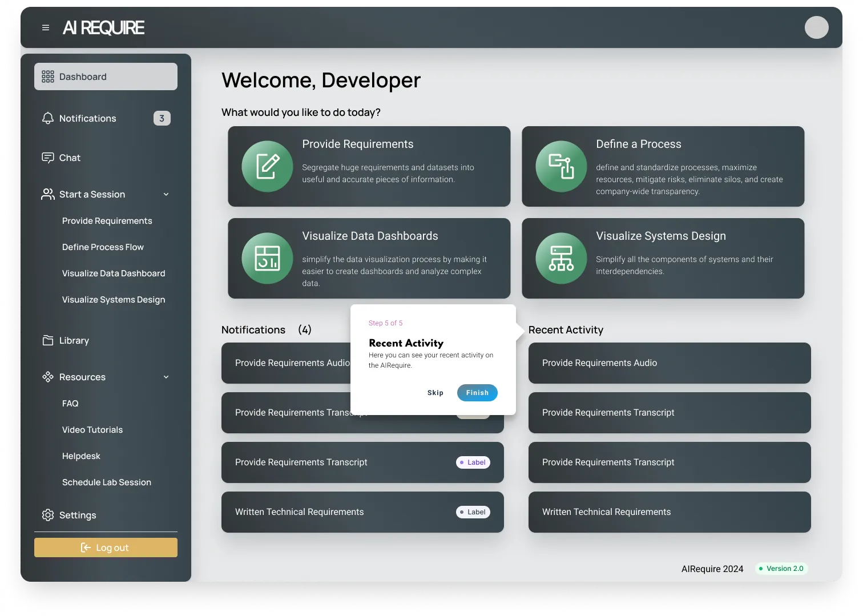
Task: Click the Settings gear icon
Action: (48, 515)
